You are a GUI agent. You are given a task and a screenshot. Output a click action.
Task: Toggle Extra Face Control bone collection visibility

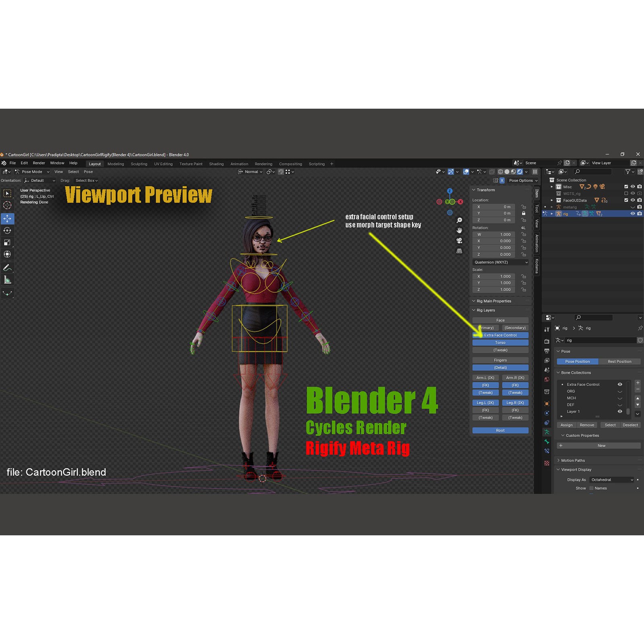point(620,384)
